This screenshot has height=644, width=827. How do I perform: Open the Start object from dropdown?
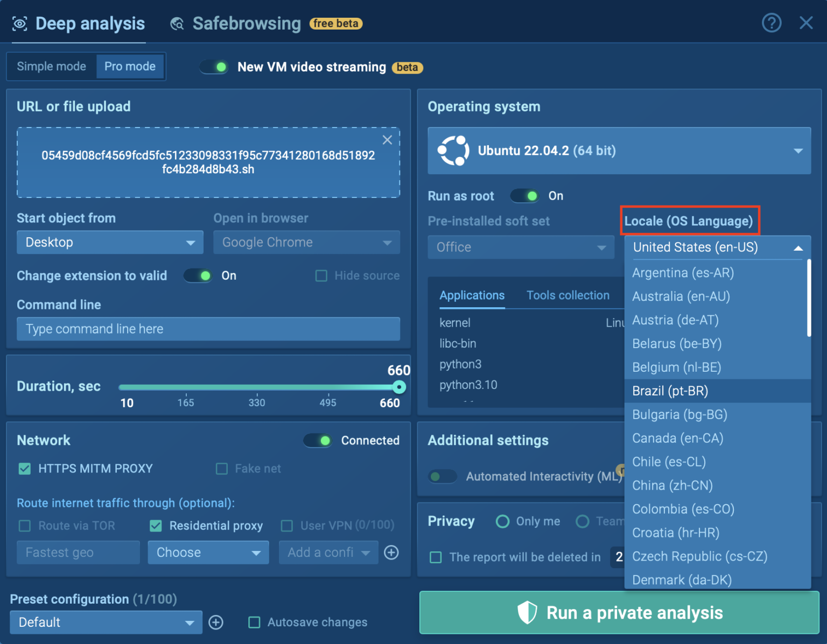(x=110, y=243)
